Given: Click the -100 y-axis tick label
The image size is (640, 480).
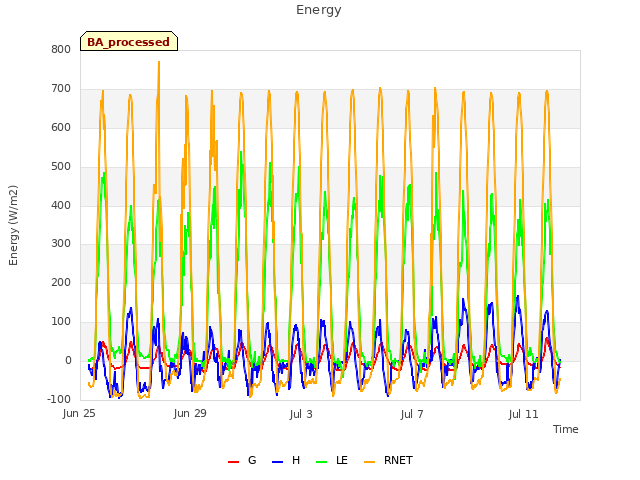Looking at the screenshot, I should pos(59,399).
